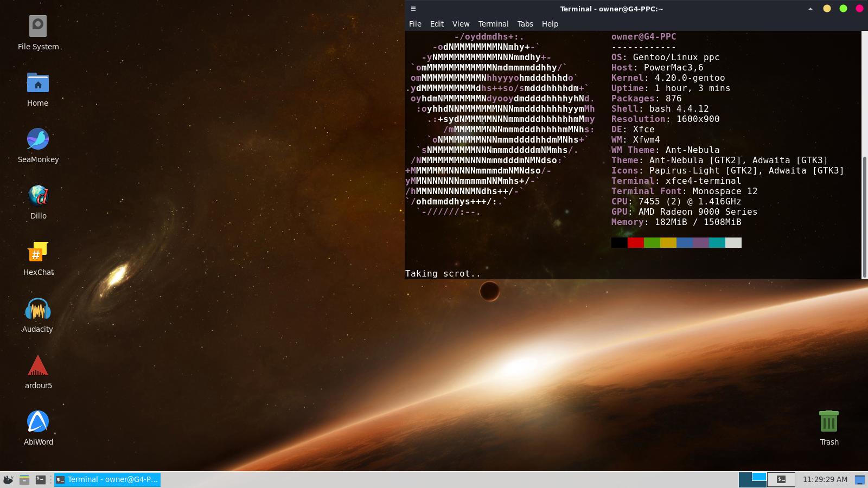Open the Terminal menu in the menu bar

click(x=493, y=24)
